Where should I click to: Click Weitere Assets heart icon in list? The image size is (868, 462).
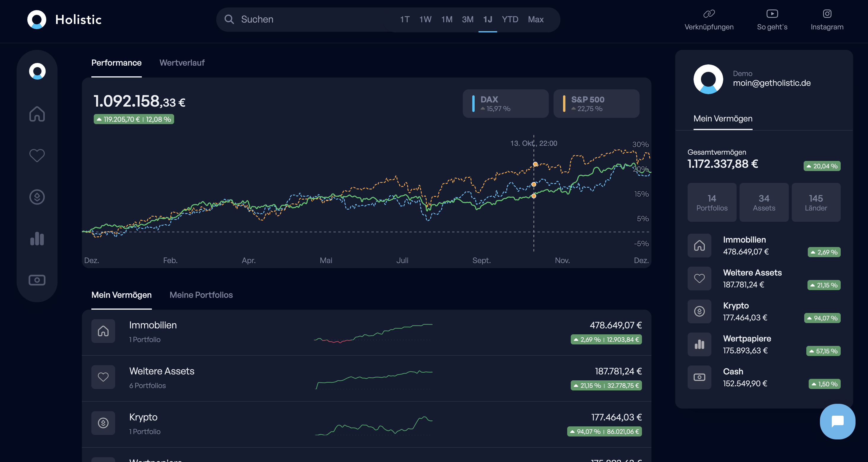tap(103, 377)
